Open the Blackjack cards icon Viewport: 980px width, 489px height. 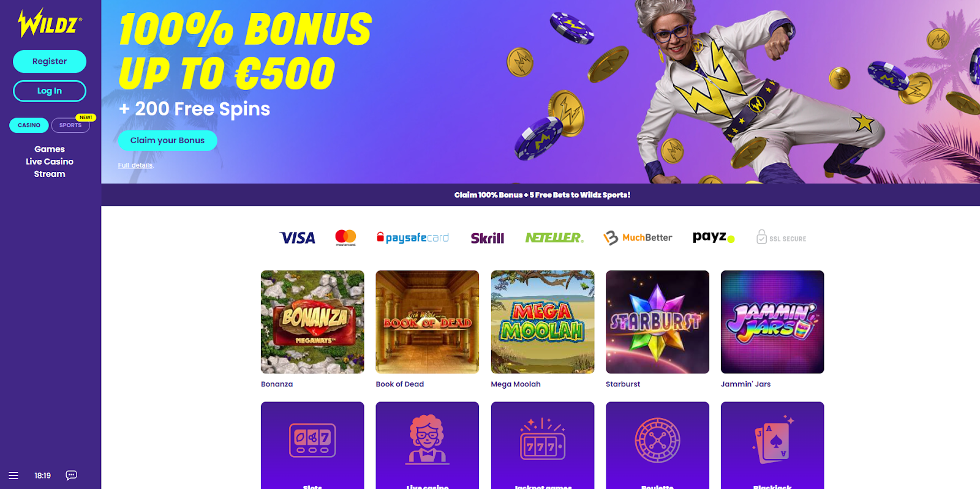pyautogui.click(x=773, y=441)
